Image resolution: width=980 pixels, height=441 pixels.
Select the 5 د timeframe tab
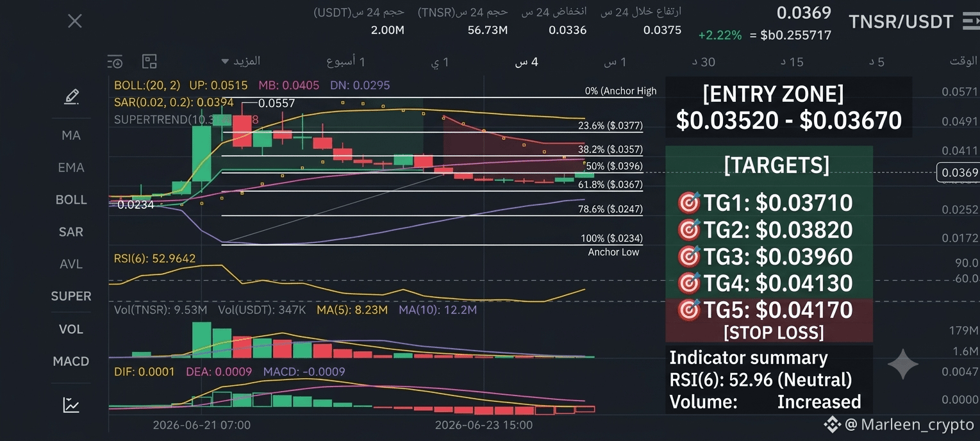tap(877, 62)
